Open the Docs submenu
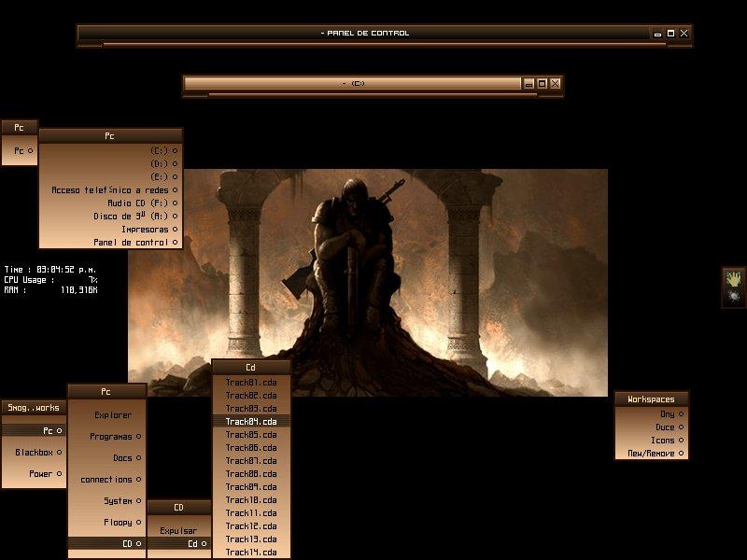The height and width of the screenshot is (560, 747). pyautogui.click(x=106, y=457)
